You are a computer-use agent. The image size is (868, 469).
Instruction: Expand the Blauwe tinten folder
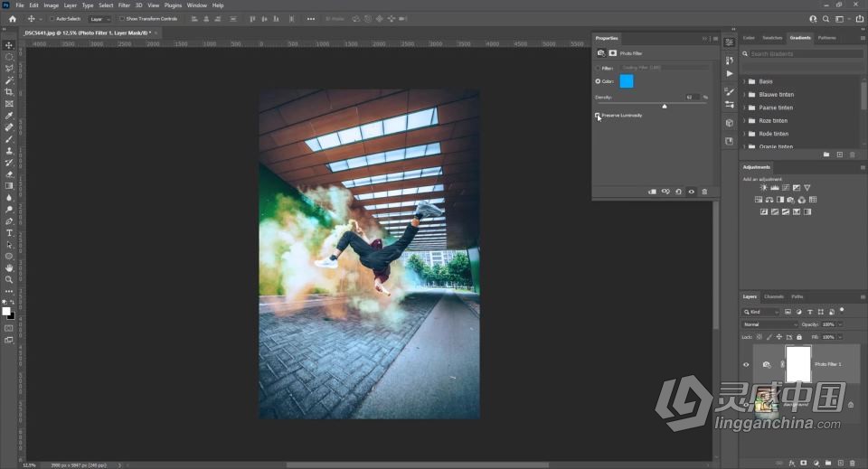(x=744, y=95)
